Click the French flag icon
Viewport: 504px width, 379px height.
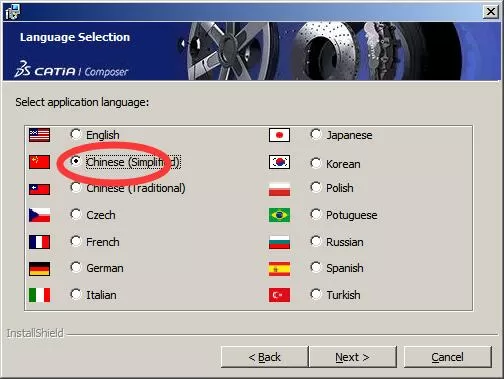39,242
